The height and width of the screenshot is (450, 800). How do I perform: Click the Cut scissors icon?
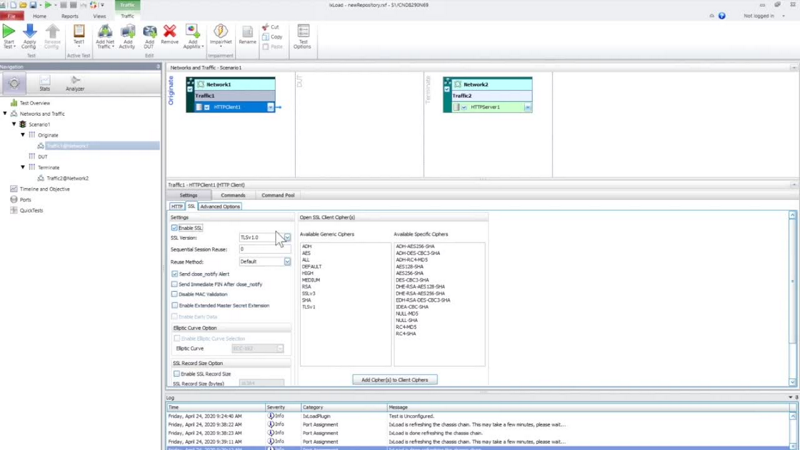[265, 27]
